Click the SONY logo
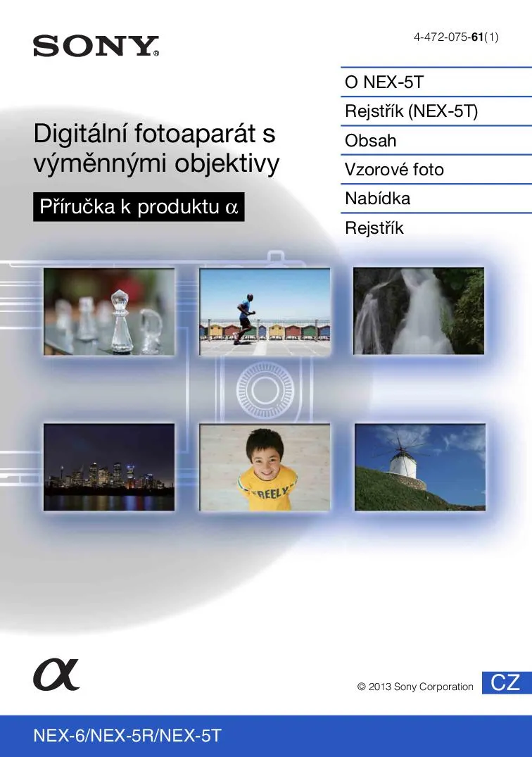Image resolution: width=532 pixels, height=757 pixels. tap(96, 46)
